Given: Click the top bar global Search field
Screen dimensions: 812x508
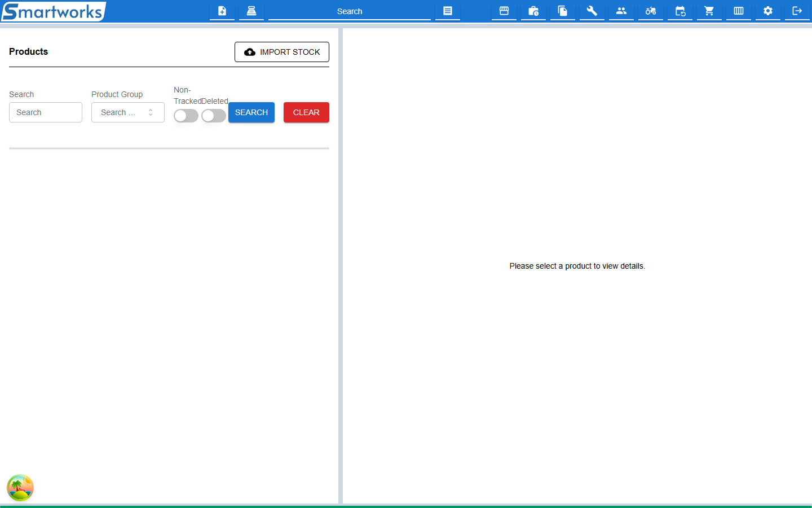Looking at the screenshot, I should point(350,11).
